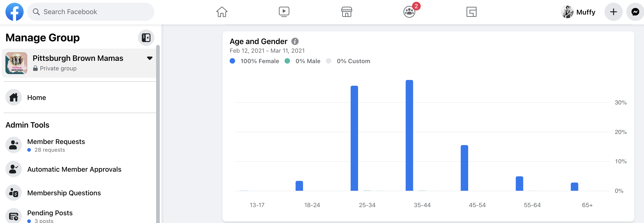
Task: Click the 45-54 age bar
Action: point(464,168)
